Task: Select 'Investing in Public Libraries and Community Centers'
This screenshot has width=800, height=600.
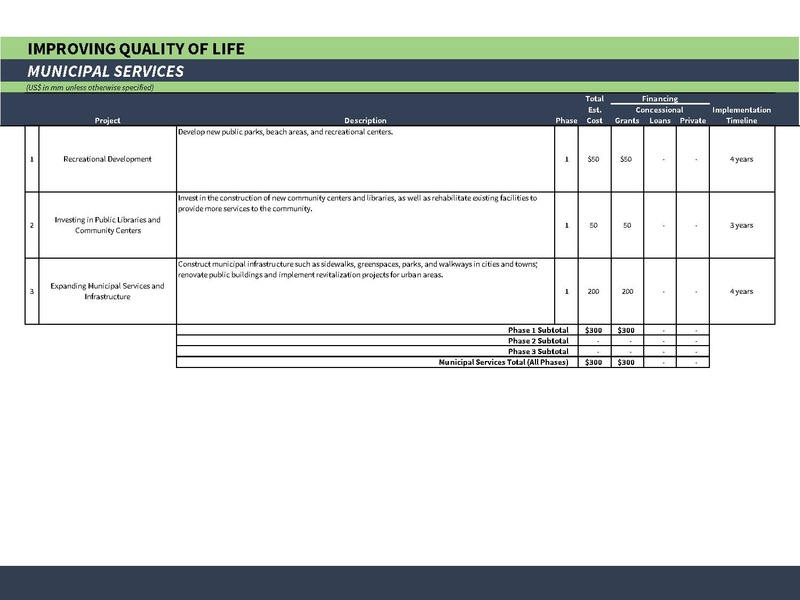Action: click(107, 225)
